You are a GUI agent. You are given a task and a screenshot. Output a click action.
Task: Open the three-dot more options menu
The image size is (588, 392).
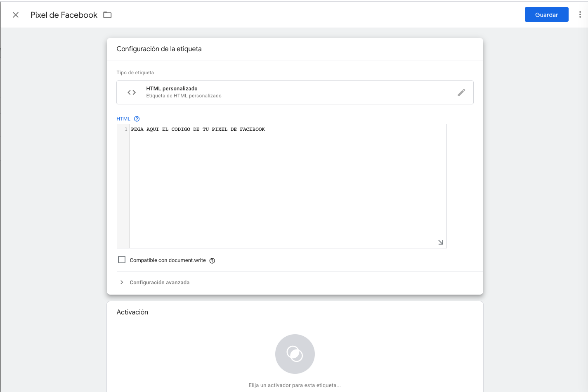click(580, 14)
